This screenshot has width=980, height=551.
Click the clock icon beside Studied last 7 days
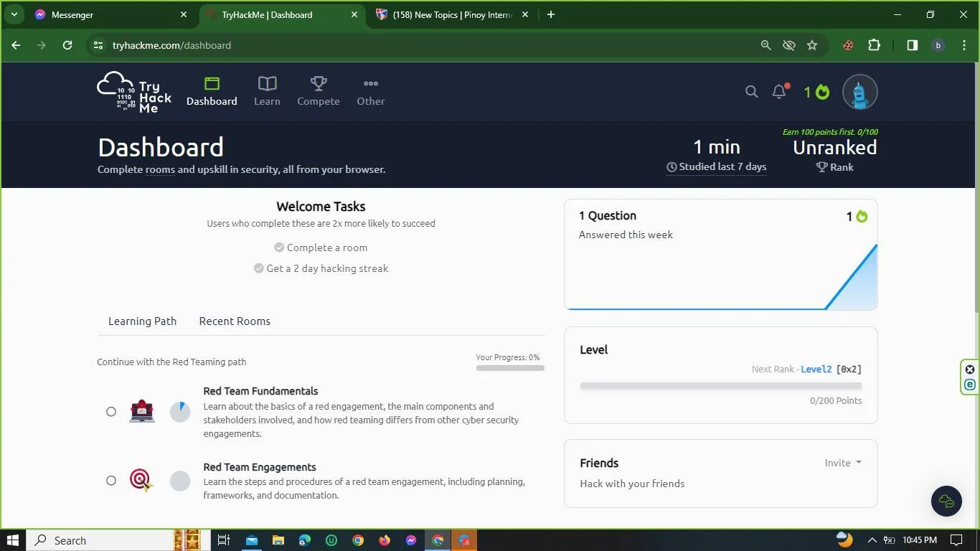pyautogui.click(x=672, y=167)
